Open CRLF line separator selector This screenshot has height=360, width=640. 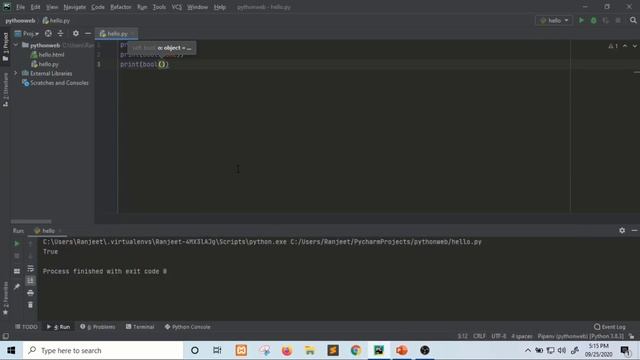479,336
